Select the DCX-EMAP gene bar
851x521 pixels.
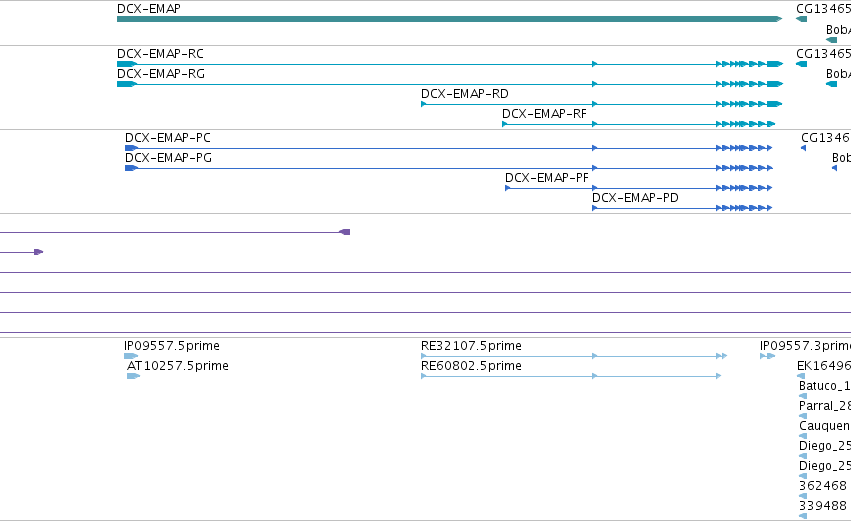pos(449,19)
